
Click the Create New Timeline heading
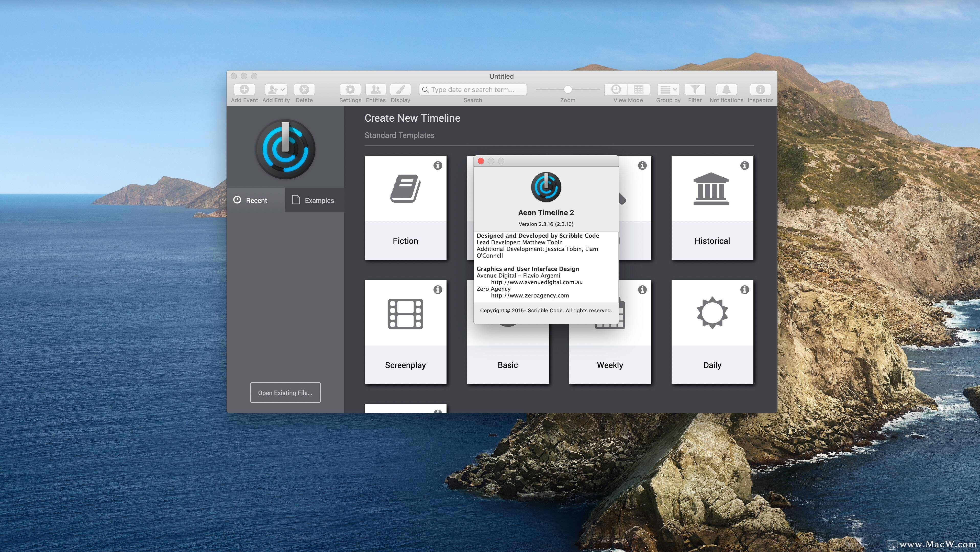412,118
